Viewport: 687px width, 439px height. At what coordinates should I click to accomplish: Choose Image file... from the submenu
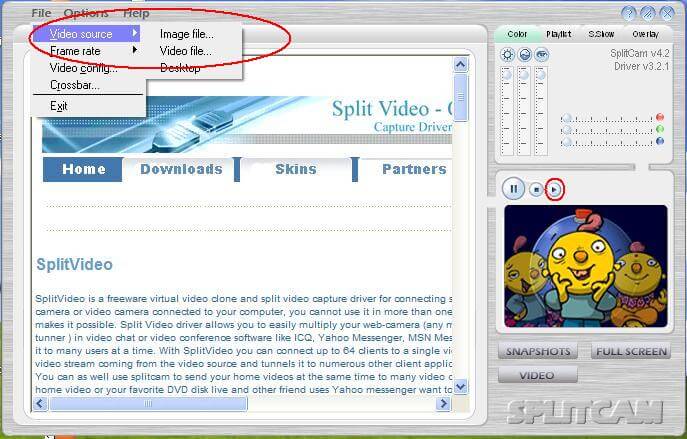pos(186,34)
